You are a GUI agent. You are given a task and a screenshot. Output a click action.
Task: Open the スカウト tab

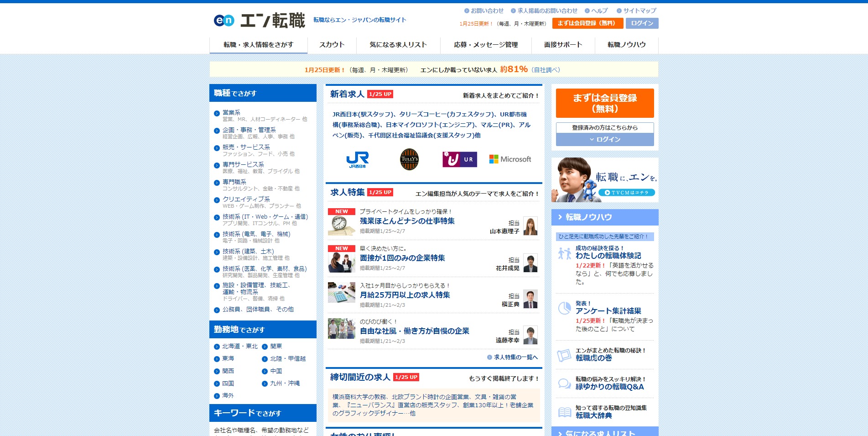[x=332, y=45]
